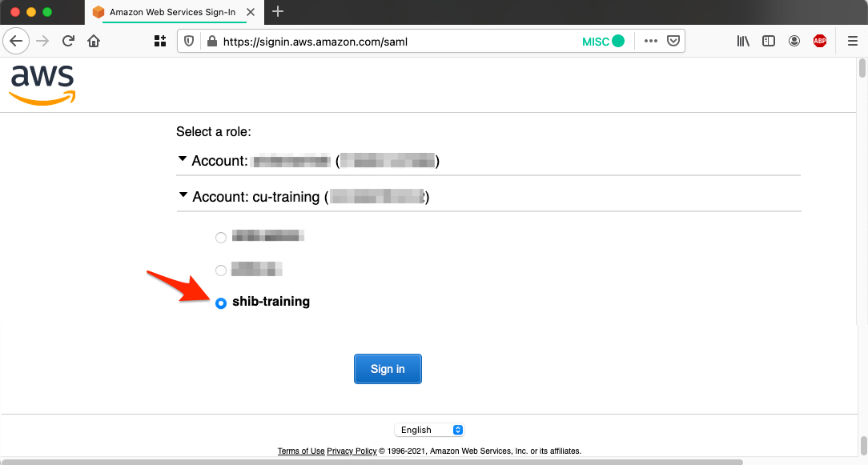Select the shib-training role radio button
Viewport: 868px width, 465px height.
[221, 303]
